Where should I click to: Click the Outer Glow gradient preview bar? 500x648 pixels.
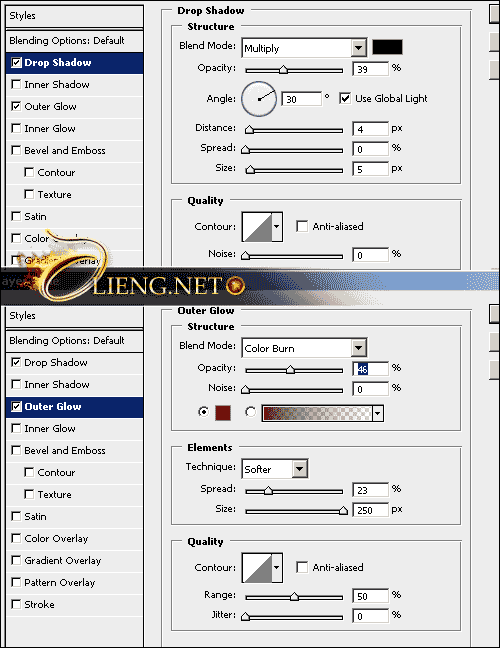(317, 413)
